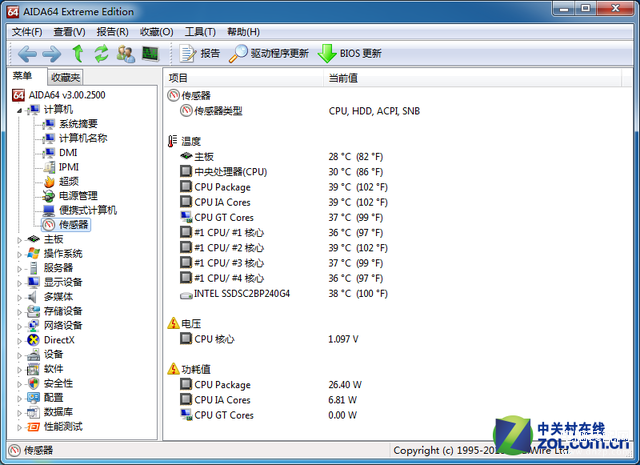The image size is (640, 465).
Task: Expand the 多媒体 tree node
Action: [x=19, y=297]
